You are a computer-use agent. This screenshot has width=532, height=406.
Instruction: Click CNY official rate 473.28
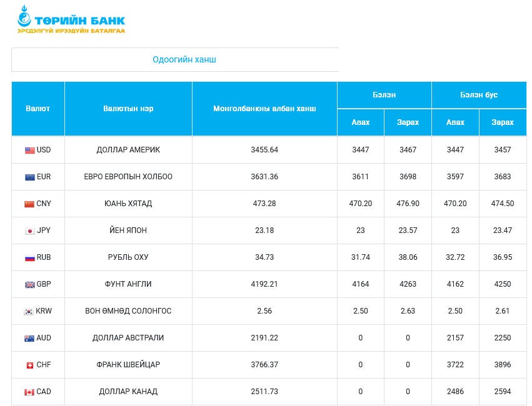(264, 204)
